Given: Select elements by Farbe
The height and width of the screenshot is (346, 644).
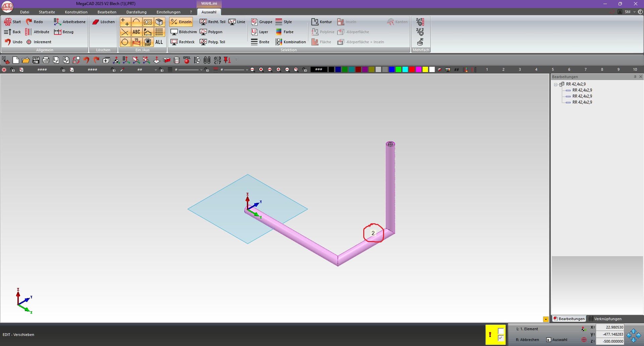Looking at the screenshot, I should tap(284, 32).
